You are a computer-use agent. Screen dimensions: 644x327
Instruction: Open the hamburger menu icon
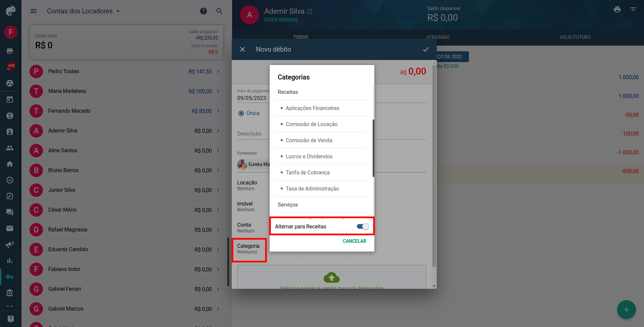coord(34,11)
